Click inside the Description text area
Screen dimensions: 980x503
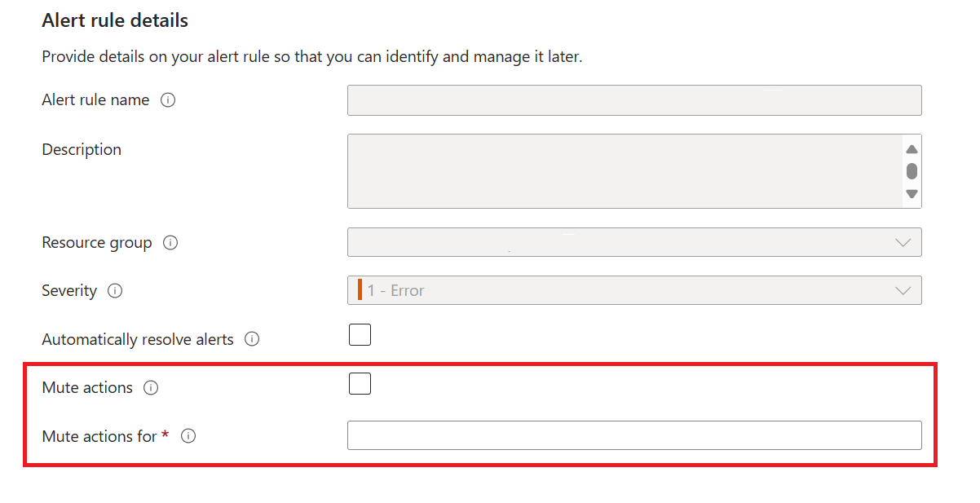(x=625, y=171)
